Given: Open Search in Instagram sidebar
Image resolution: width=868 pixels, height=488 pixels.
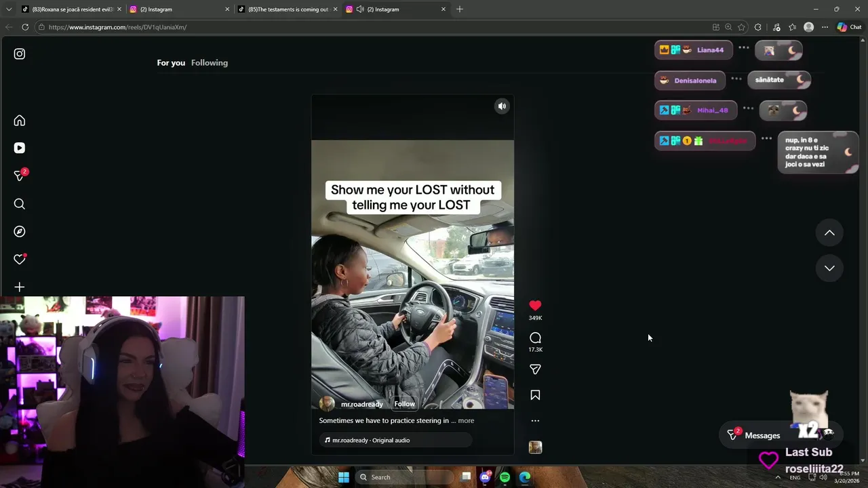Looking at the screenshot, I should 20,204.
